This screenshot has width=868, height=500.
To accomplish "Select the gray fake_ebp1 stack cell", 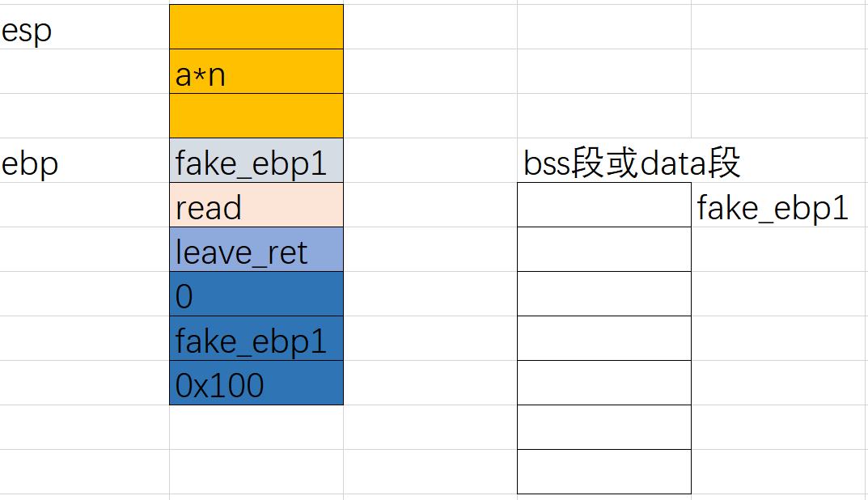I will click(256, 160).
